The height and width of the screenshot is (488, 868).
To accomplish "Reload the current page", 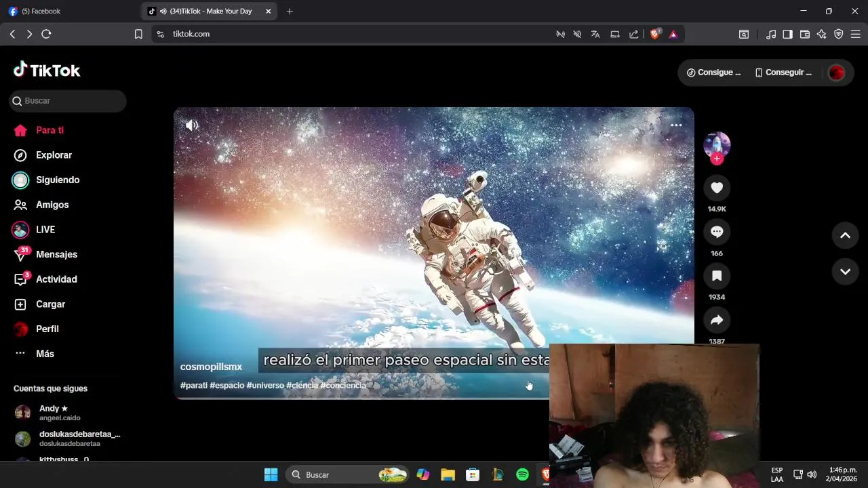I will [x=46, y=34].
